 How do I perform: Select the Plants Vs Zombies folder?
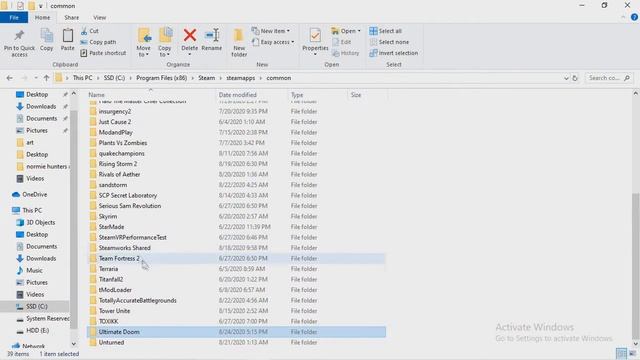(236, 143)
